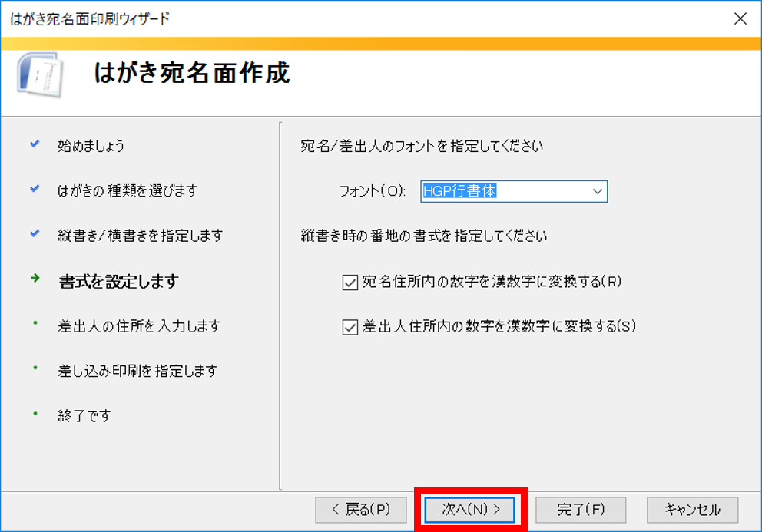Click the 次へ(N) button
Viewport: 762px width, 532px height.
click(471, 509)
